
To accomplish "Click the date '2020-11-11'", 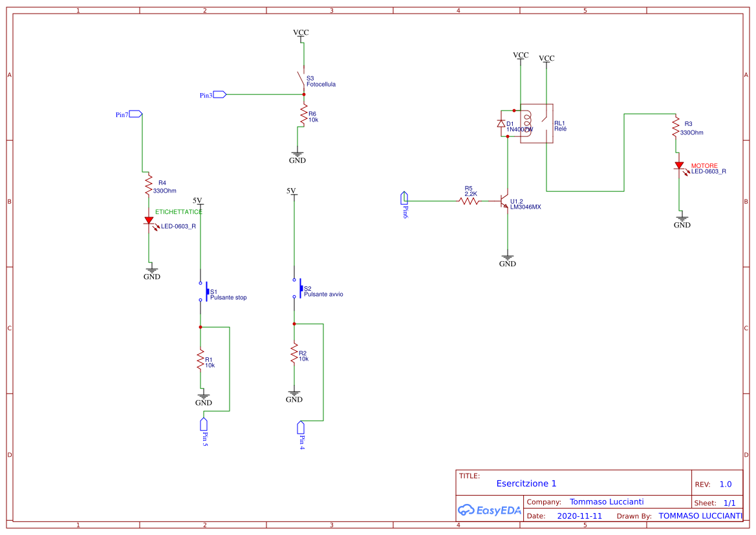I will [580, 516].
